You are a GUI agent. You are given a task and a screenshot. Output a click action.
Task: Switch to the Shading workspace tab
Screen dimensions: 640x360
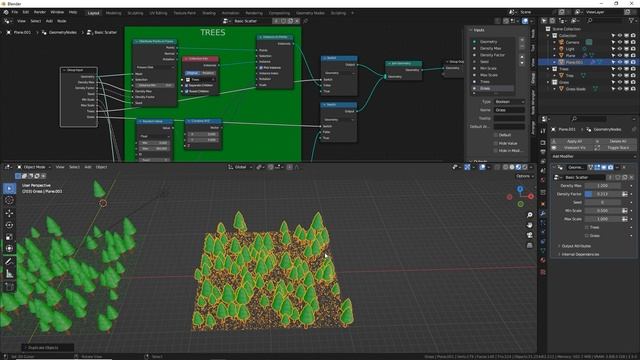tap(209, 13)
